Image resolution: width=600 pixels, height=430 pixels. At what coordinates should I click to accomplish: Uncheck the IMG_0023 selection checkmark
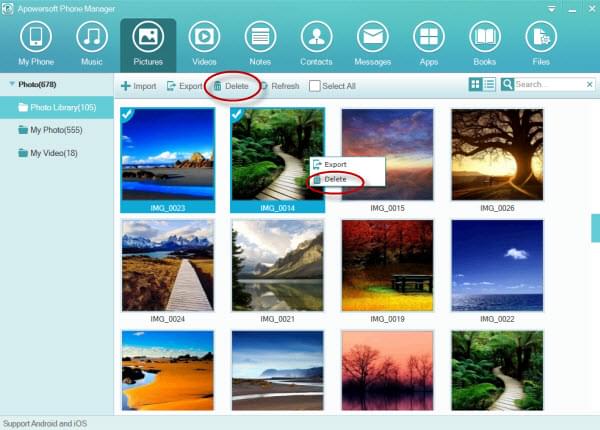[x=127, y=116]
